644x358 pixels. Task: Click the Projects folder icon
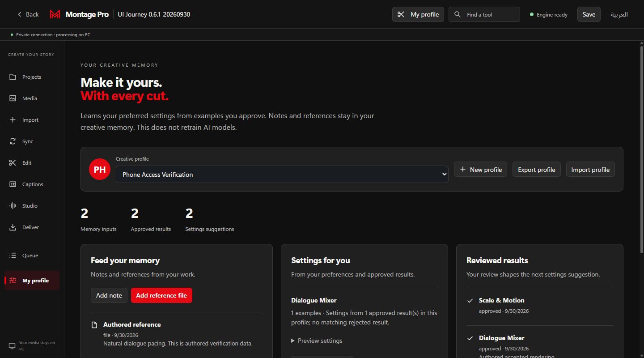coord(13,77)
